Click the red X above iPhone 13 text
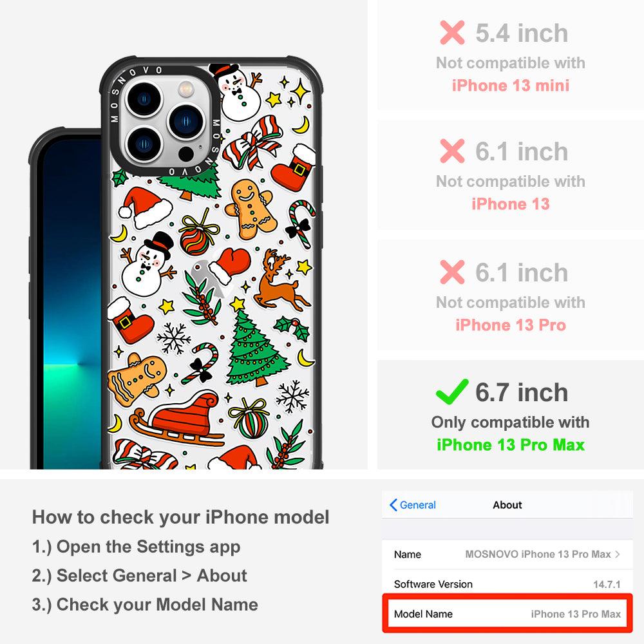Screen dimensions: 644x644 point(452,151)
